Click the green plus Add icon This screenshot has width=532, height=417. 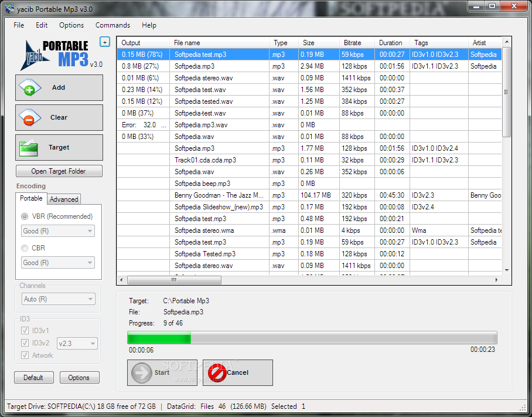tap(29, 87)
